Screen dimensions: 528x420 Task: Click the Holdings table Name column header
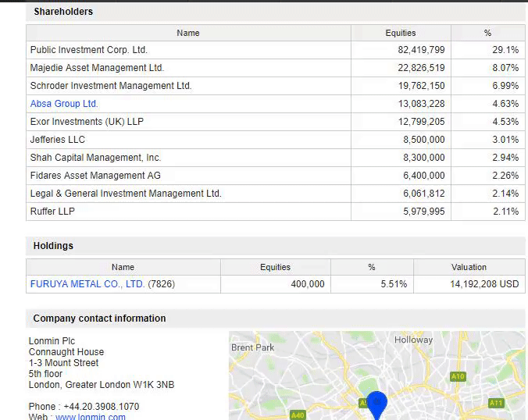123,267
